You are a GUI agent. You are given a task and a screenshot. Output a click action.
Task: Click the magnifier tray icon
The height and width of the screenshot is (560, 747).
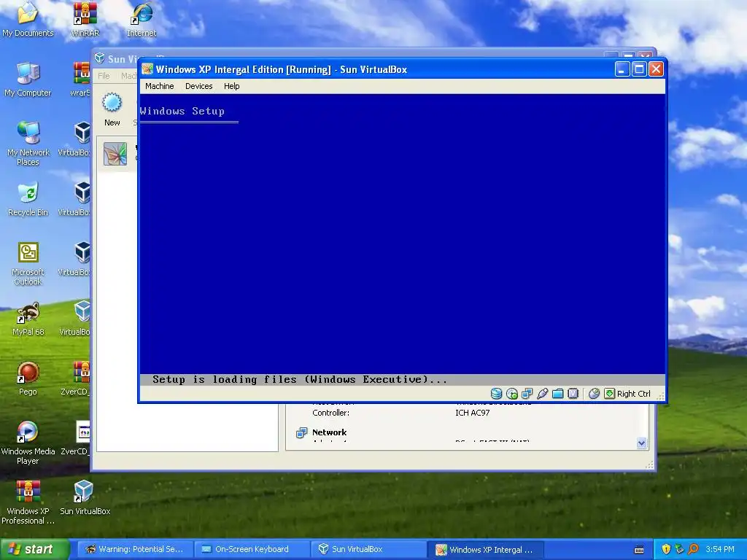click(693, 549)
